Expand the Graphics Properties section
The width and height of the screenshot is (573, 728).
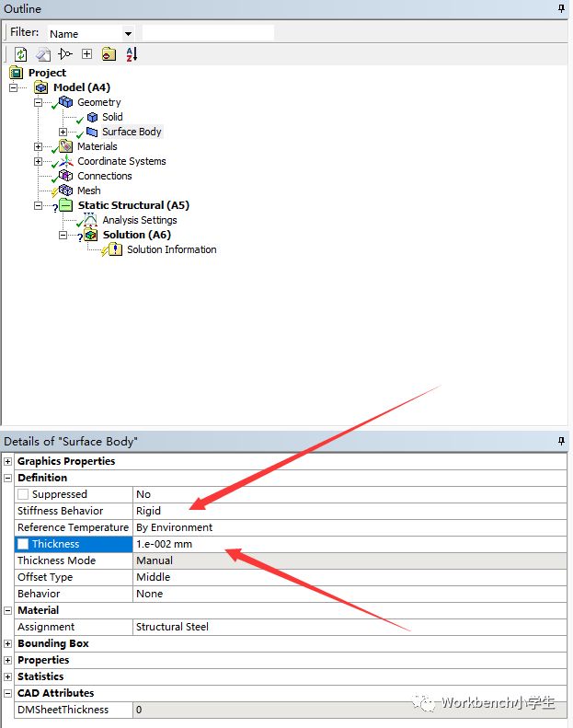(8, 461)
